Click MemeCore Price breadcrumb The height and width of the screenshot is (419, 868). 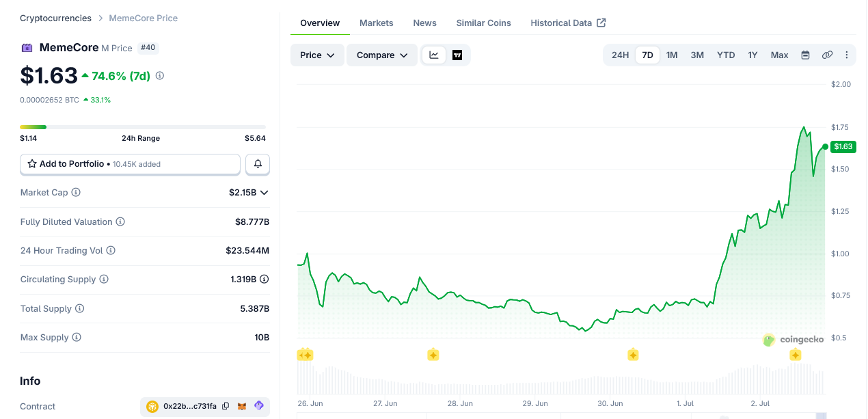[x=143, y=18]
